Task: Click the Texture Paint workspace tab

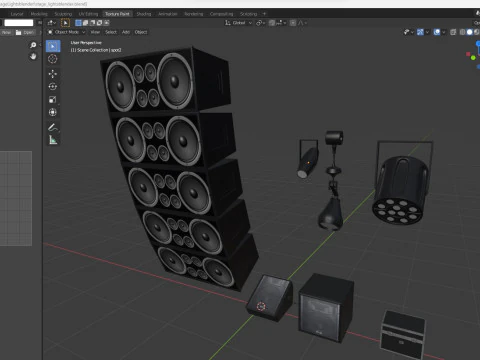Action: pyautogui.click(x=117, y=14)
